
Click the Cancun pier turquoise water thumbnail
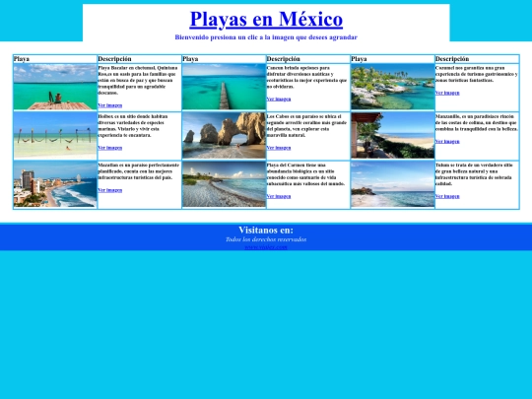(224, 87)
